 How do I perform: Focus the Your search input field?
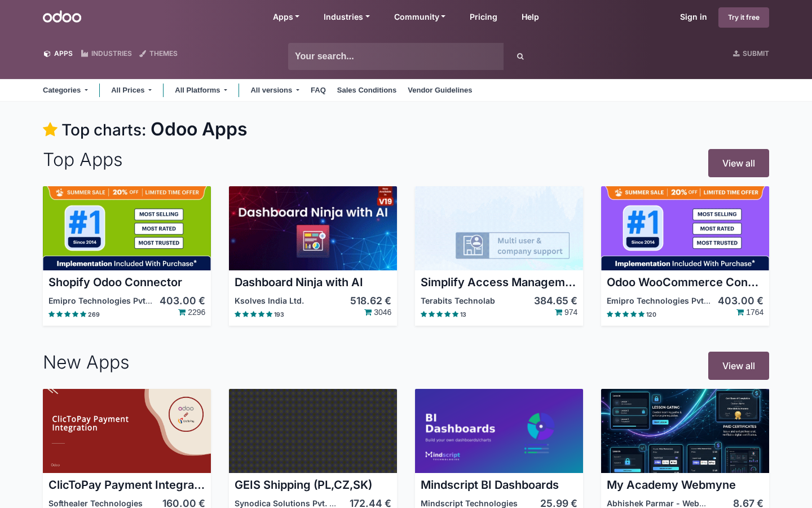[396, 56]
